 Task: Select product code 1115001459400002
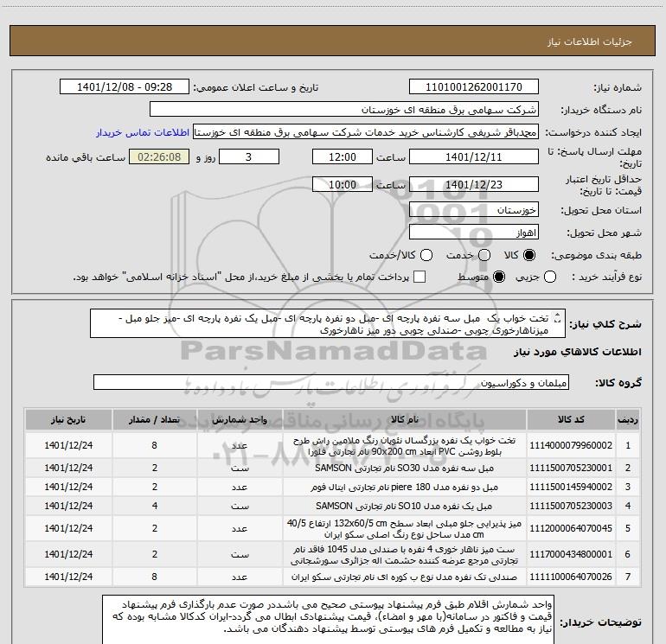[571, 487]
